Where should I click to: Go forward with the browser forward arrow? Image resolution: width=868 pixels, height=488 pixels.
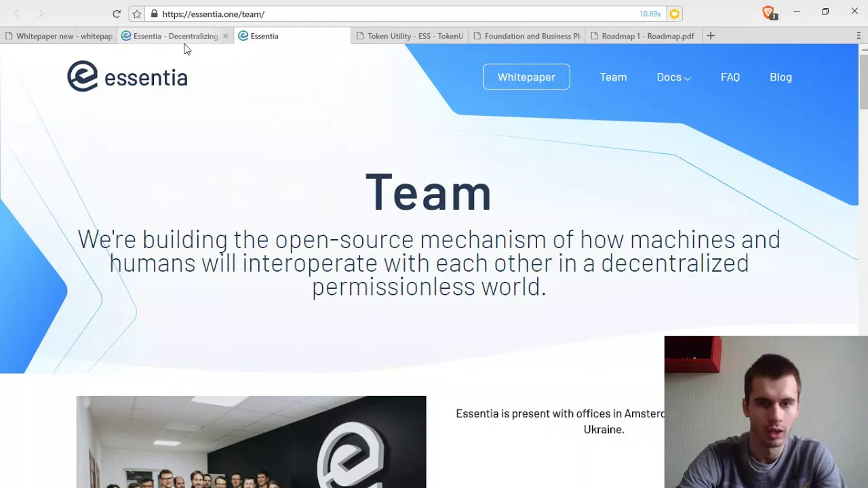pyautogui.click(x=41, y=14)
